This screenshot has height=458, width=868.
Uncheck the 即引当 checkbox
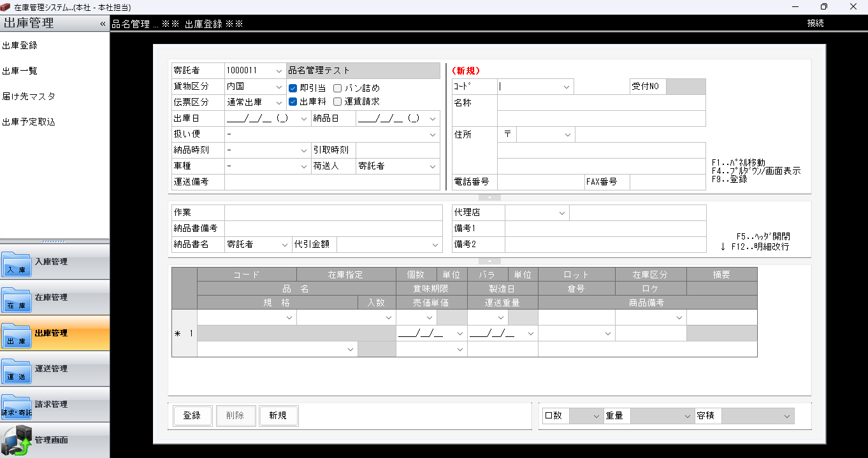pyautogui.click(x=293, y=88)
